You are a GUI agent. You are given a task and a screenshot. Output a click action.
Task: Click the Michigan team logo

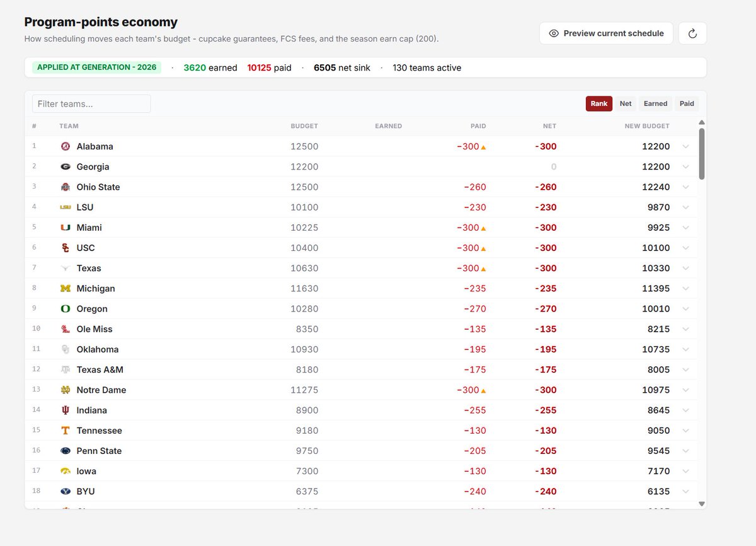[x=66, y=288]
